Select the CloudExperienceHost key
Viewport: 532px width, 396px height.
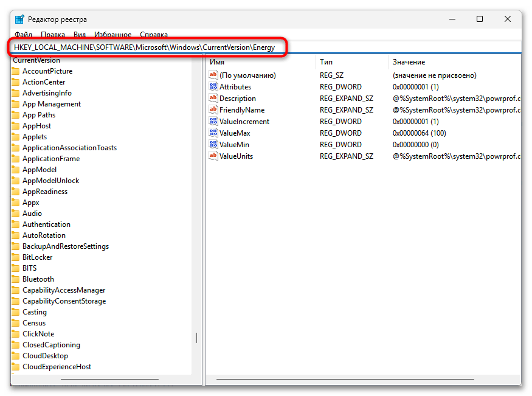pos(57,367)
